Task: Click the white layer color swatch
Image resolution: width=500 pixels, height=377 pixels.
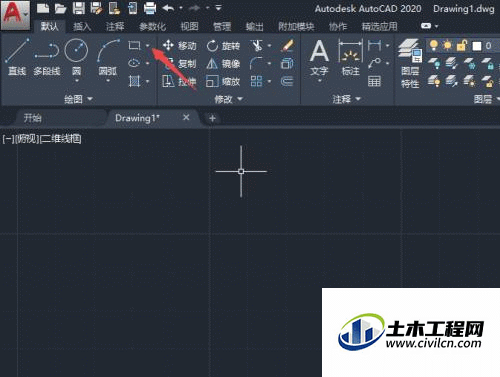Action: coord(477,46)
